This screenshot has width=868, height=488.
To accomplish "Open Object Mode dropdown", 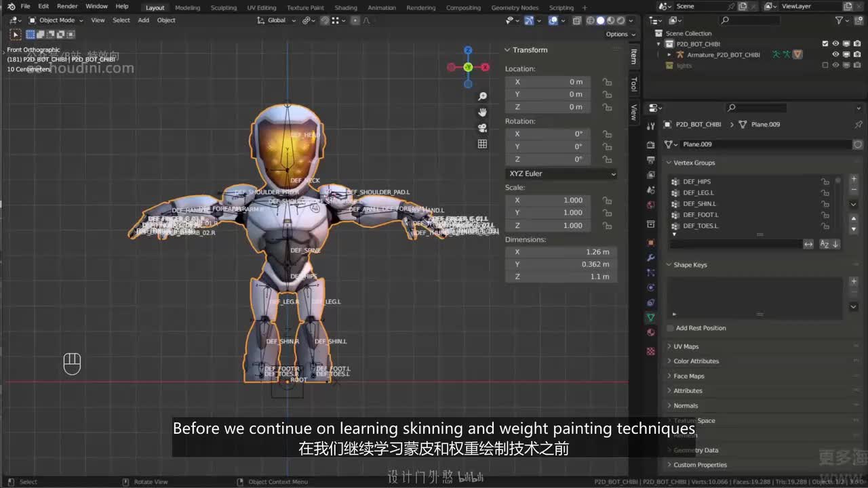I will pos(56,20).
